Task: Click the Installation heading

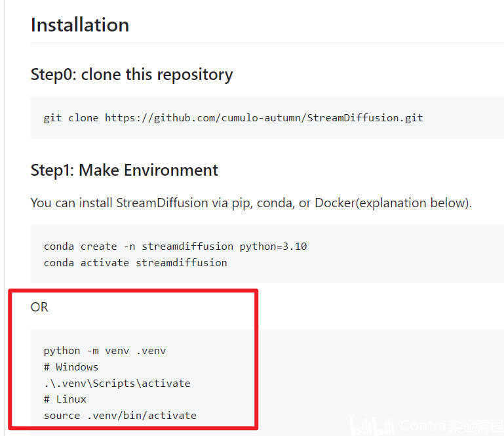Action: tap(80, 25)
